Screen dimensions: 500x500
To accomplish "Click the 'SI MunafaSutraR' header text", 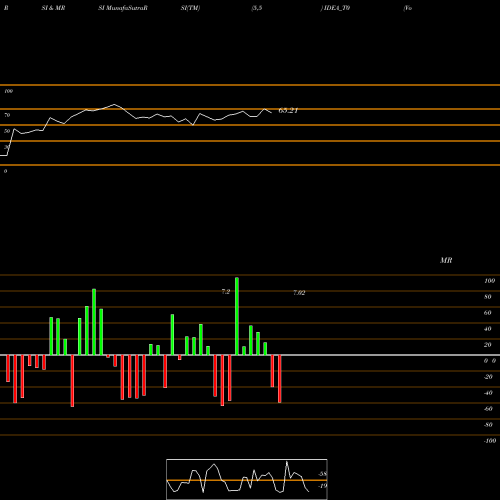I will pyautogui.click(x=123, y=8).
